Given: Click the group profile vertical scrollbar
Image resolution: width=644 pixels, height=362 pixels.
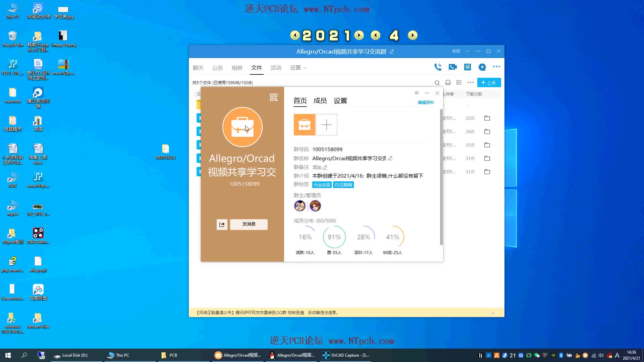Looking at the screenshot, I should click(441, 177).
